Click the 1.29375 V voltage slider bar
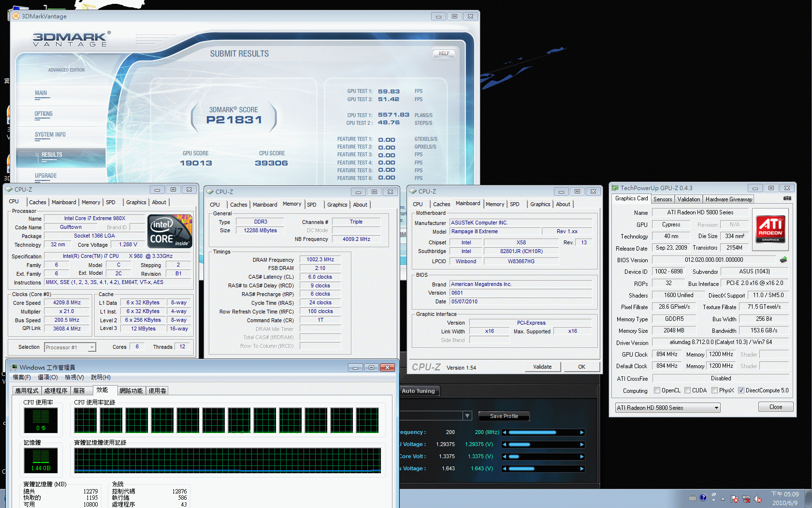Viewport: 812px width, 508px height. coord(543,445)
